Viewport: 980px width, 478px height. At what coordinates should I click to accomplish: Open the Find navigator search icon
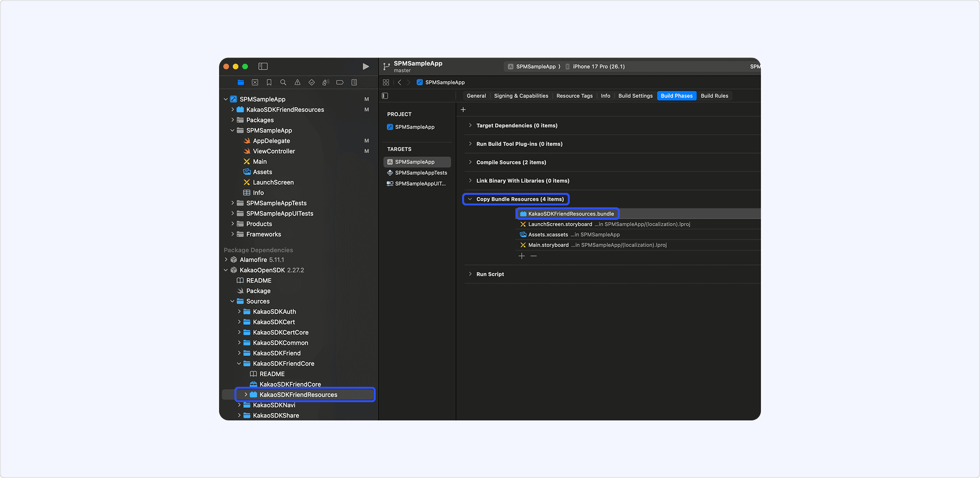click(x=283, y=83)
